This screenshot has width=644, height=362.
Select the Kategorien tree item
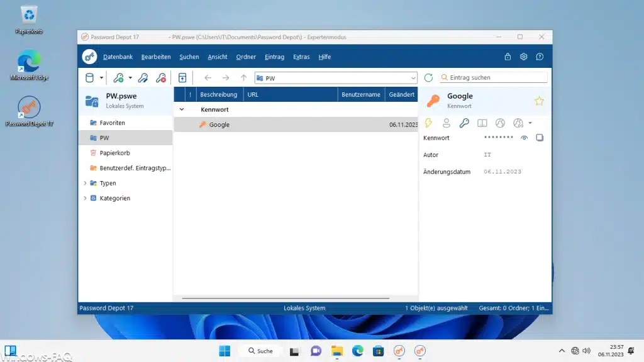tap(114, 198)
